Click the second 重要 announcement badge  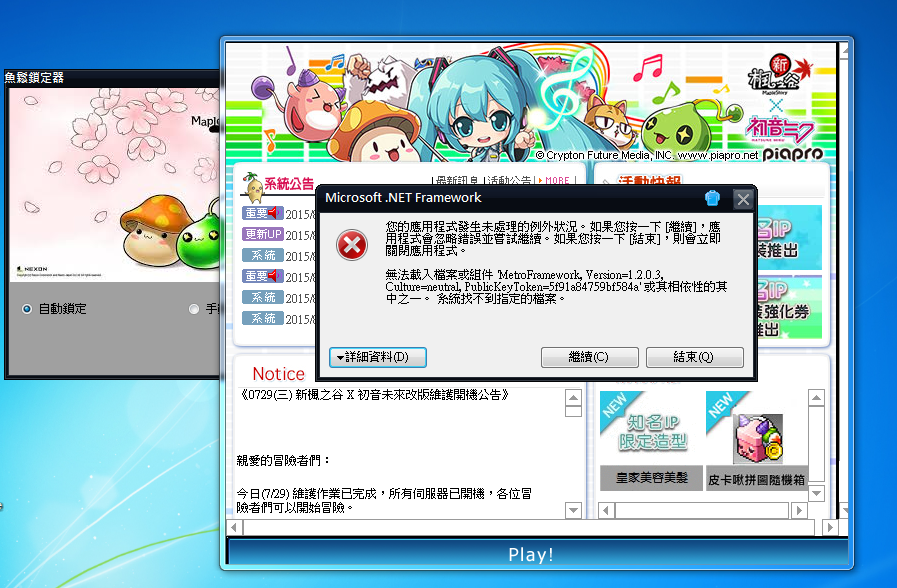pos(263,276)
